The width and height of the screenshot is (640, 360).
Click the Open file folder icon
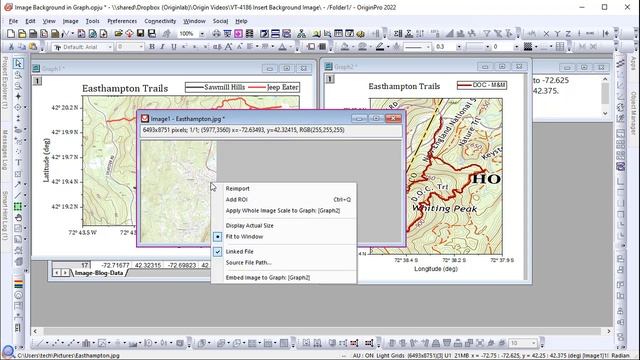[118, 33]
